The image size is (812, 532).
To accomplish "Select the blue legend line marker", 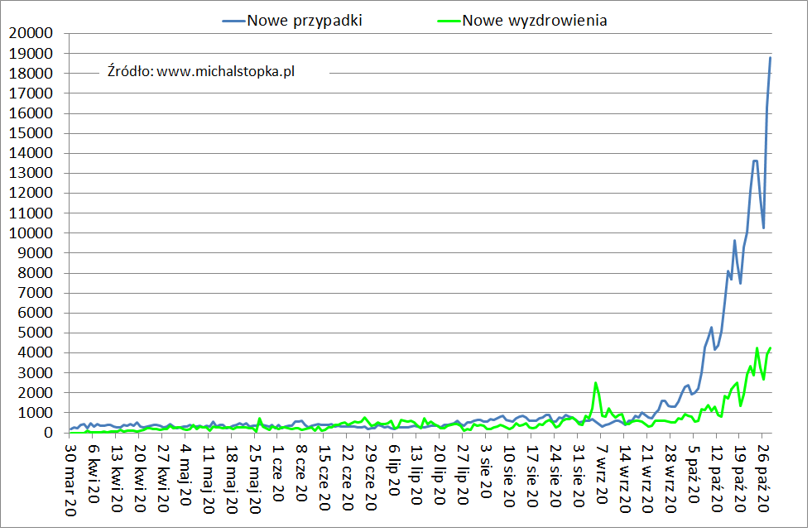I will coord(233,21).
